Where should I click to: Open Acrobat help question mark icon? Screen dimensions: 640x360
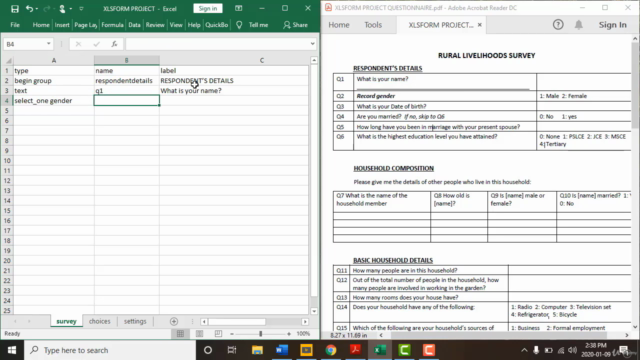[x=558, y=25]
